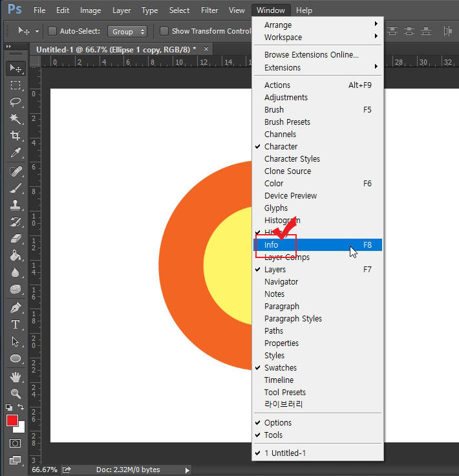This screenshot has height=476, width=459.
Task: Select the Pen tool
Action: [16, 308]
